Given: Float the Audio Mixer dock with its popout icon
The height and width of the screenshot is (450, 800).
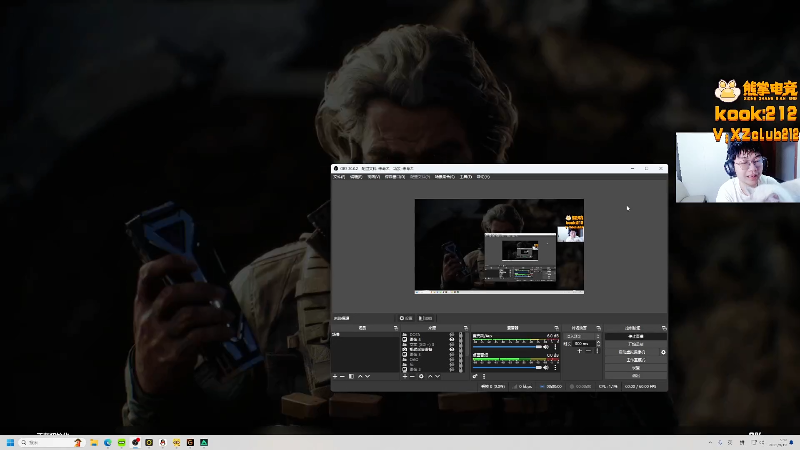Looking at the screenshot, I should tap(557, 328).
